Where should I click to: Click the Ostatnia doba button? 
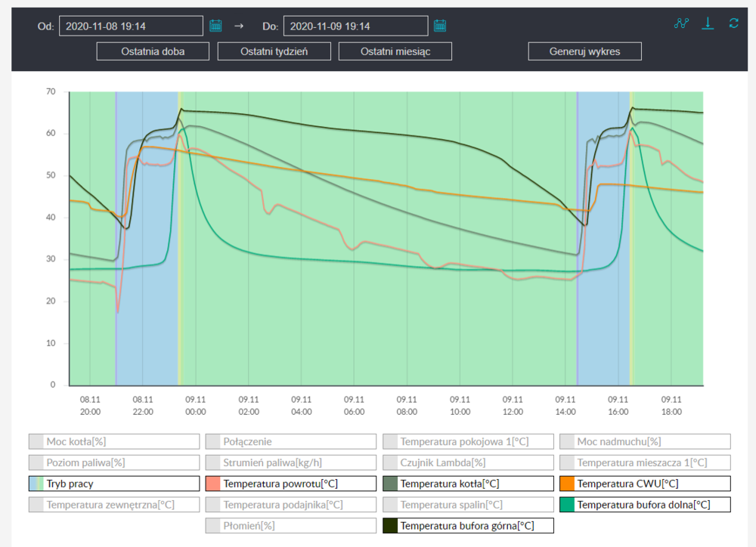(153, 51)
